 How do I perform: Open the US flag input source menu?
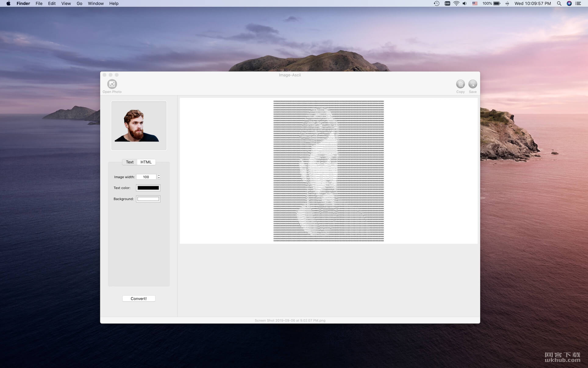475,3
